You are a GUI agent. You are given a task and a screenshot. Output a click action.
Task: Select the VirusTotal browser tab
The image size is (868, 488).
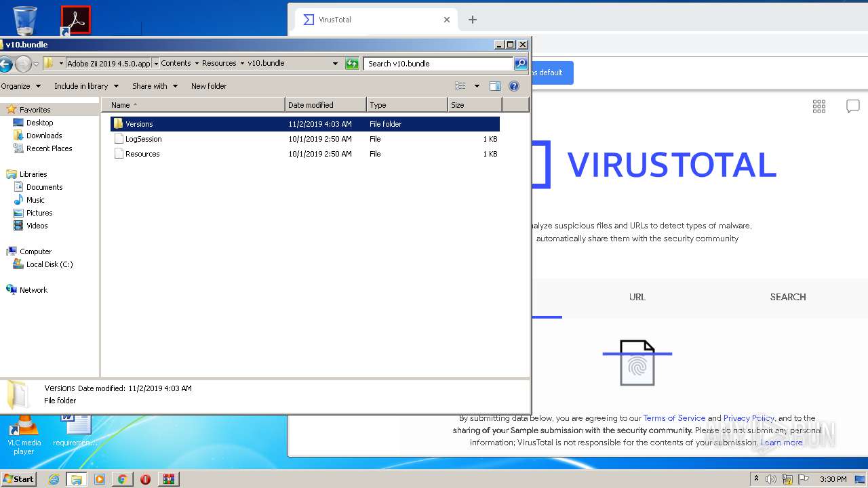tap(376, 20)
